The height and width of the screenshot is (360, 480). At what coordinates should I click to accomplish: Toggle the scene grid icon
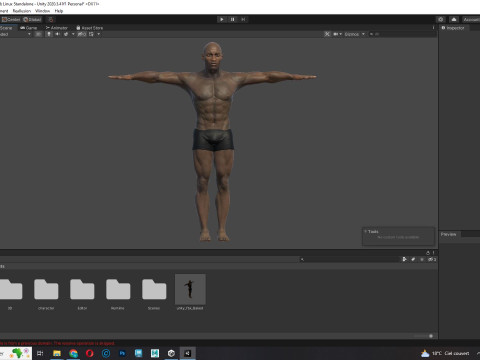tap(91, 34)
